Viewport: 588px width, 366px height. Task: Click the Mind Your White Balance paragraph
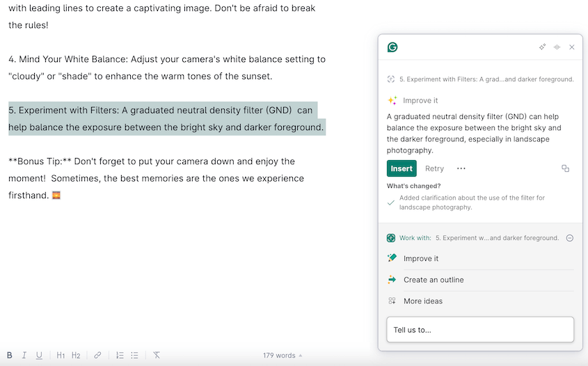click(167, 67)
